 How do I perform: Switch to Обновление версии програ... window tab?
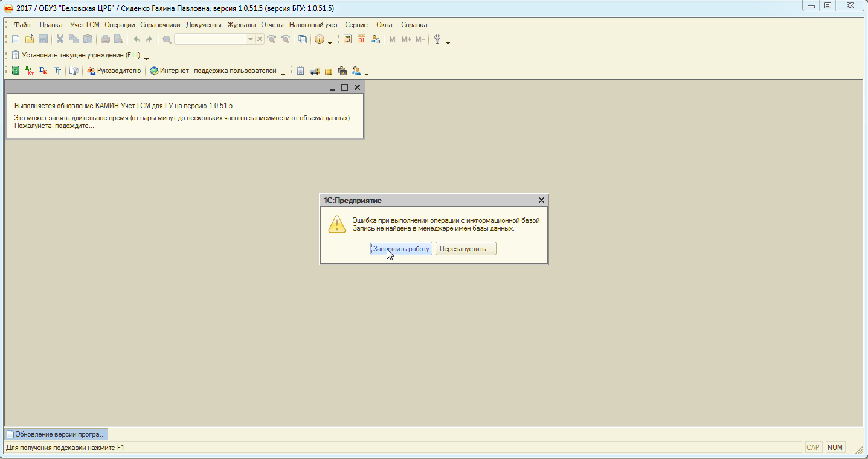coord(56,434)
